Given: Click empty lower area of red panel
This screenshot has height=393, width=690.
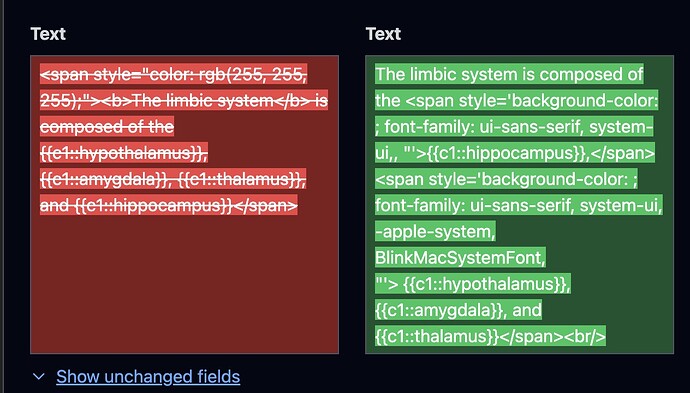Looking at the screenshot, I should [184, 286].
